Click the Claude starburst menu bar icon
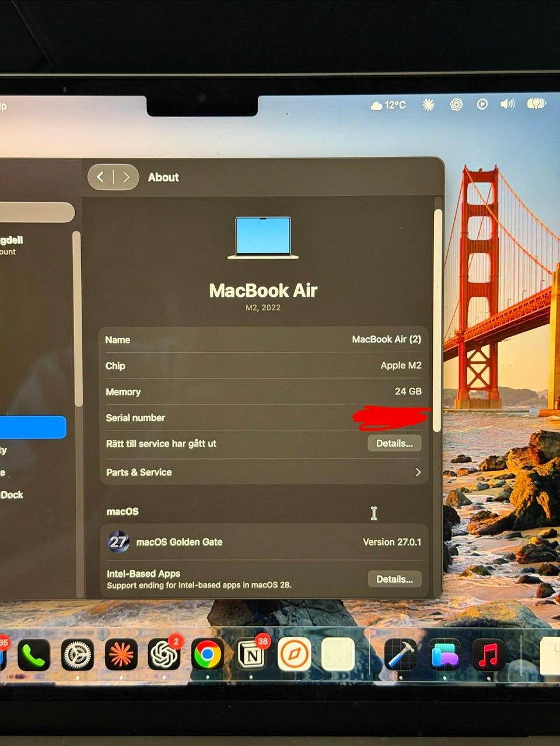 [x=428, y=104]
